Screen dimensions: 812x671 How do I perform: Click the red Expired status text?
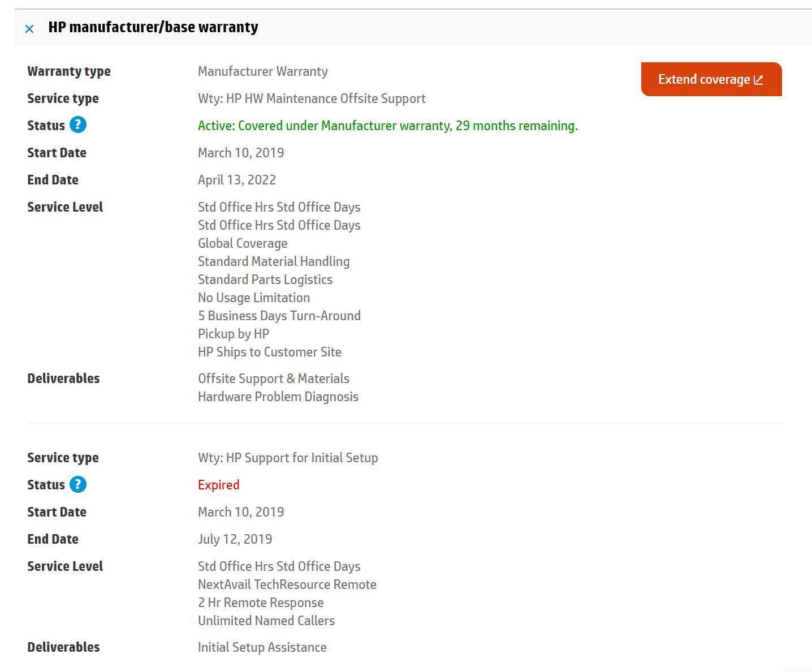click(x=218, y=485)
